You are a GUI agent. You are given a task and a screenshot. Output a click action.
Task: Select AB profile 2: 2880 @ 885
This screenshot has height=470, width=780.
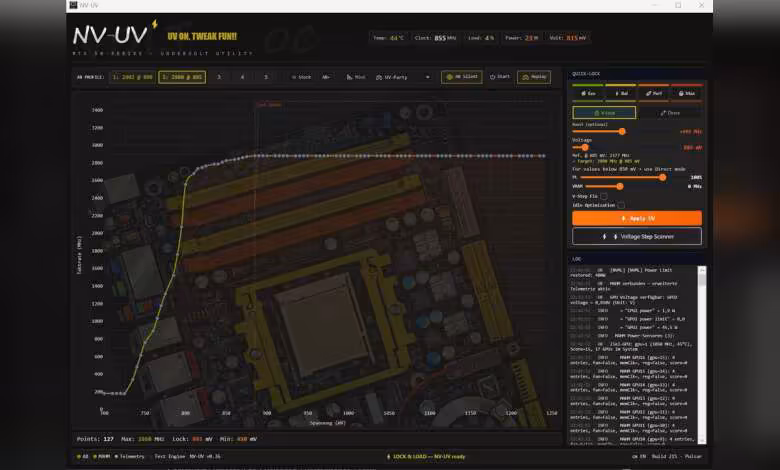pyautogui.click(x=181, y=76)
